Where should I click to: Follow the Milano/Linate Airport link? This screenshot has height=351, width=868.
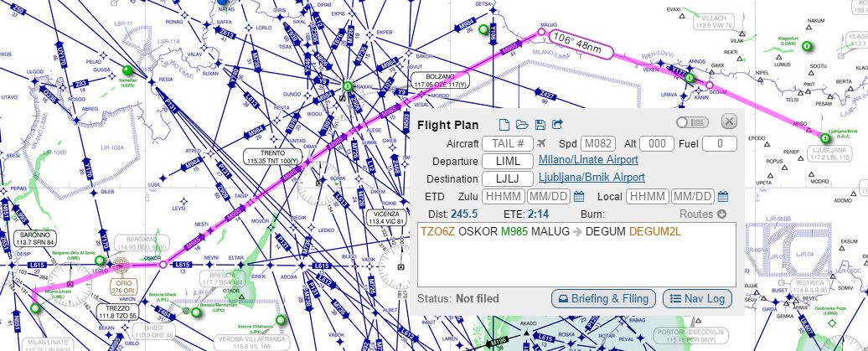point(588,160)
